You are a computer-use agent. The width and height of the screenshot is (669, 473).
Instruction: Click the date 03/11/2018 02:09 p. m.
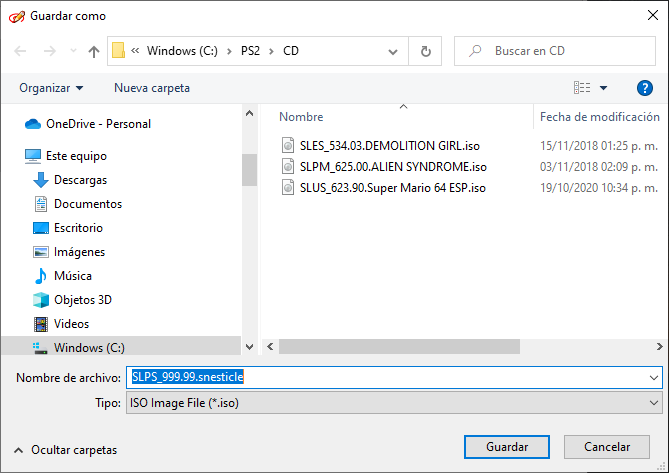click(x=599, y=167)
